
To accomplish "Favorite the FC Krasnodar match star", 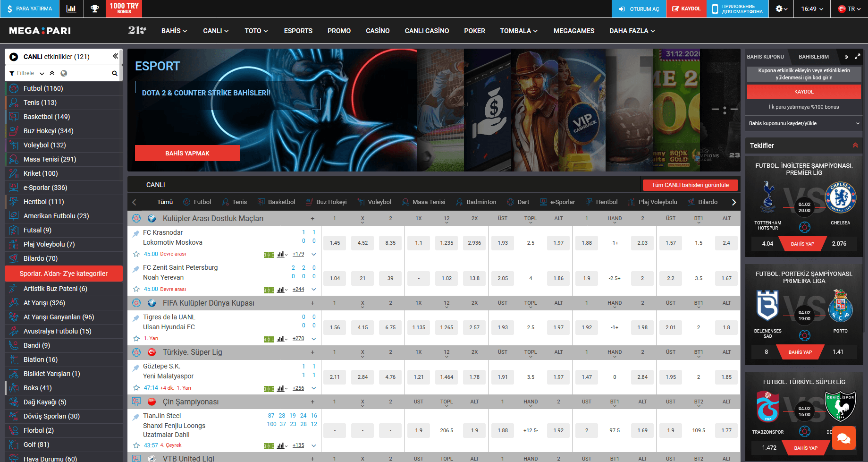I will (136, 254).
